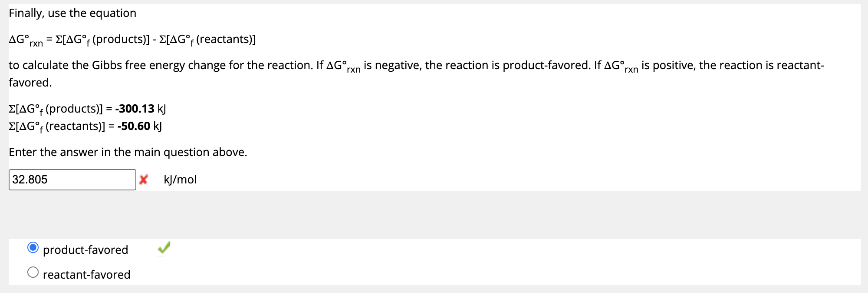Toggle the currently selected product-favored option
This screenshot has height=293, width=868.
point(32,248)
